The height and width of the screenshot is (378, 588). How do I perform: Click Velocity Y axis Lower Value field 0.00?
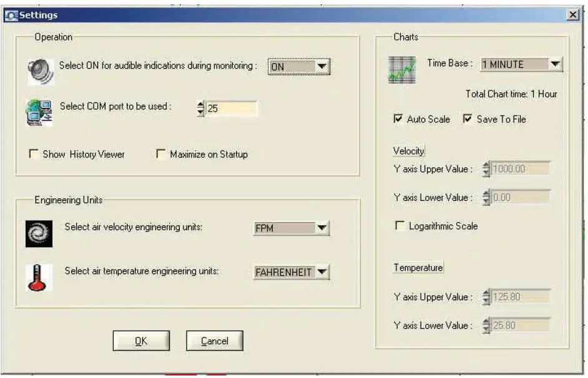point(521,197)
